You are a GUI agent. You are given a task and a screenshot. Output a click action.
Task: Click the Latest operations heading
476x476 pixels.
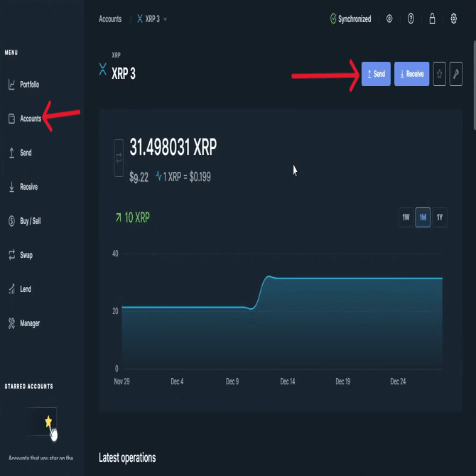127,458
